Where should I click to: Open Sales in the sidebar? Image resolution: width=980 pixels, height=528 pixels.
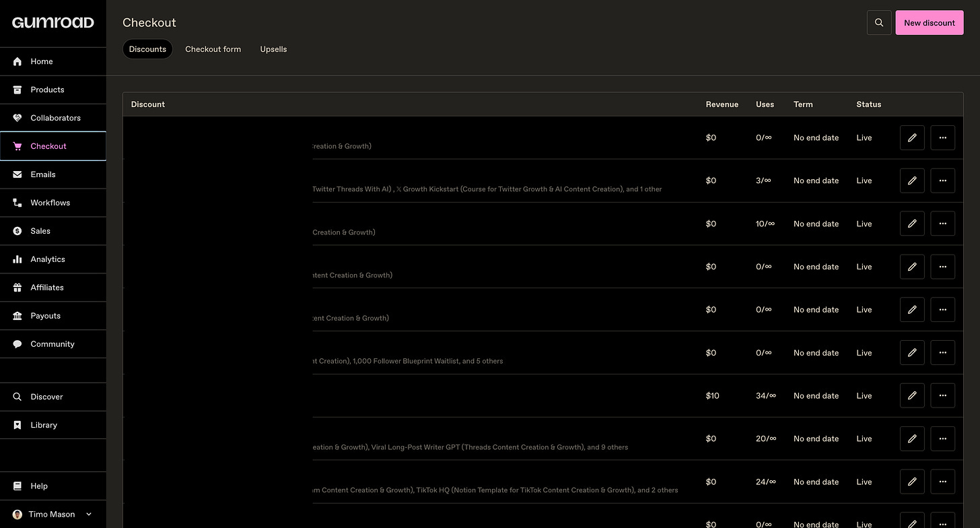click(53, 231)
